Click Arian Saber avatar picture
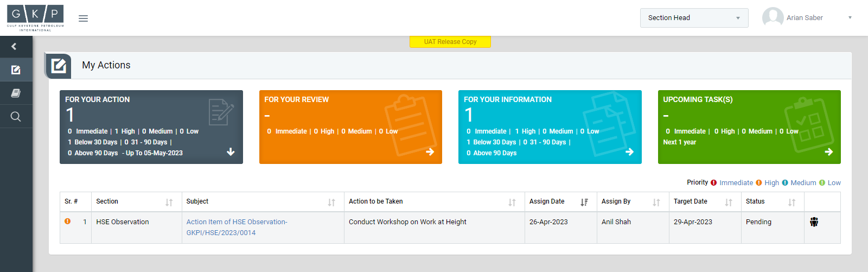This screenshot has width=868, height=272. pos(773,17)
